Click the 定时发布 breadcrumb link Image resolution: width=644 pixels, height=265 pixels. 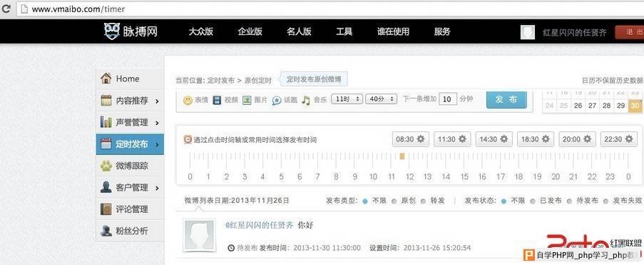point(221,80)
